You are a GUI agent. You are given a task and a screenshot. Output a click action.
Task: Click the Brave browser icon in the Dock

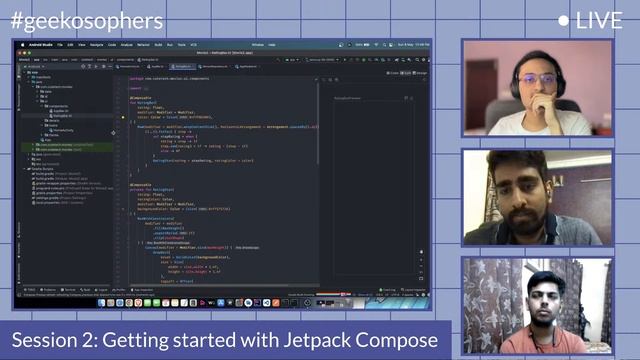(x=138, y=302)
